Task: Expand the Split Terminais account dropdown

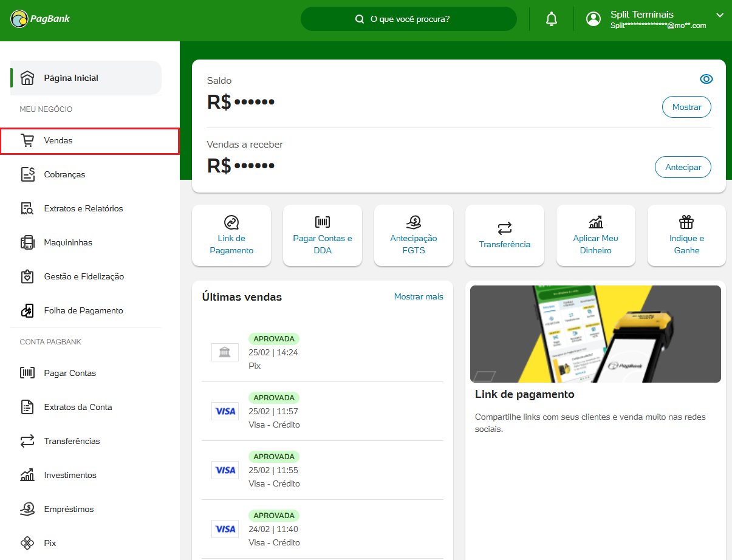Action: point(720,15)
